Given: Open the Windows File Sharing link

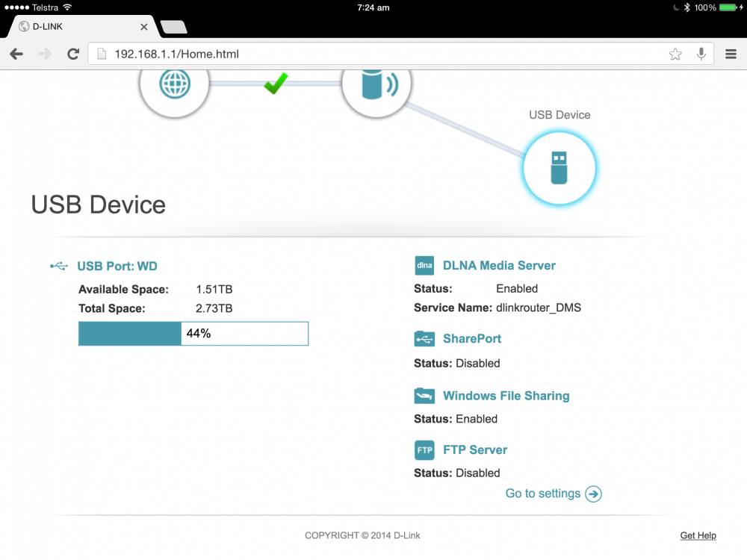Looking at the screenshot, I should [x=506, y=396].
